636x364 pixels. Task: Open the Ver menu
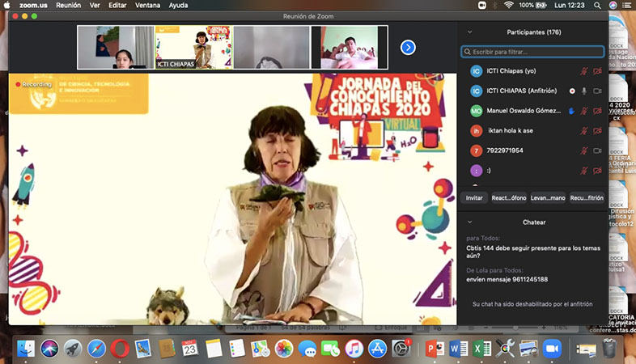[x=95, y=6]
